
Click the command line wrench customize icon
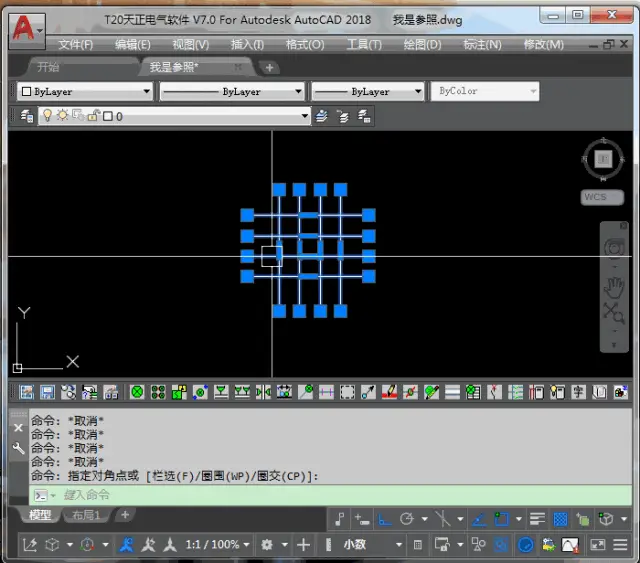coord(18,449)
